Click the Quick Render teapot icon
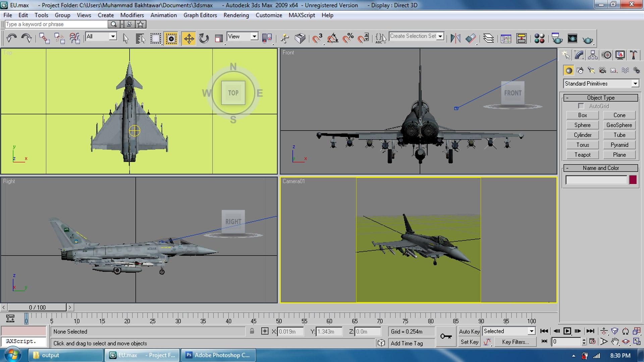This screenshot has width=644, height=362. [x=588, y=39]
